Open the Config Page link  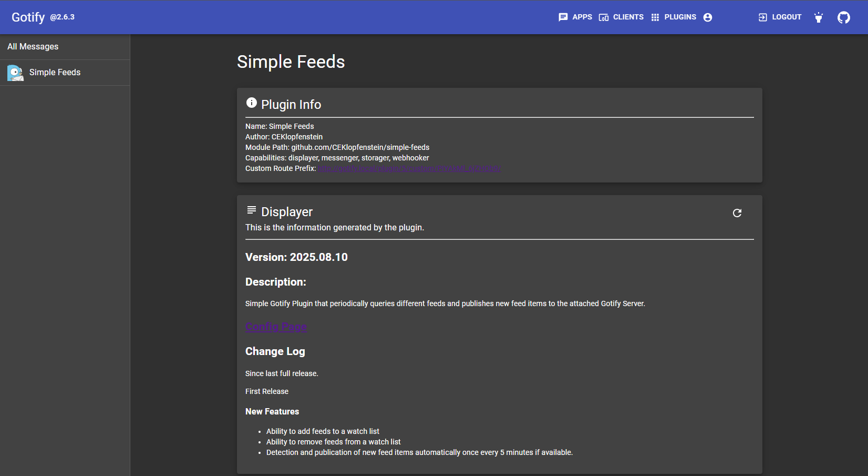[x=276, y=327]
